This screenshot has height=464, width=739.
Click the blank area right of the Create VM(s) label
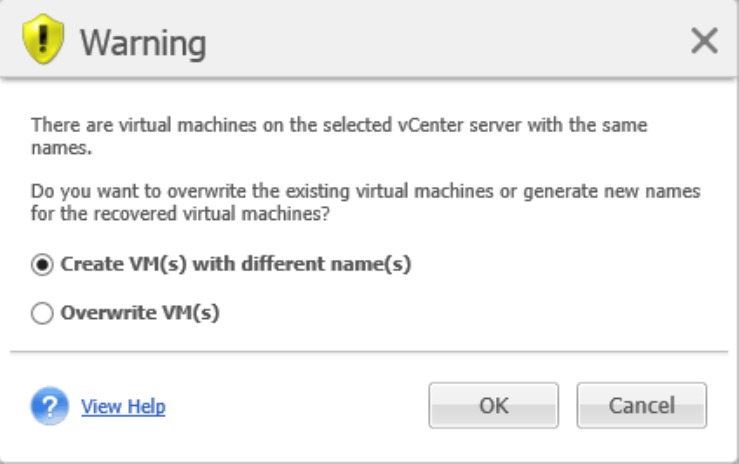click(560, 265)
